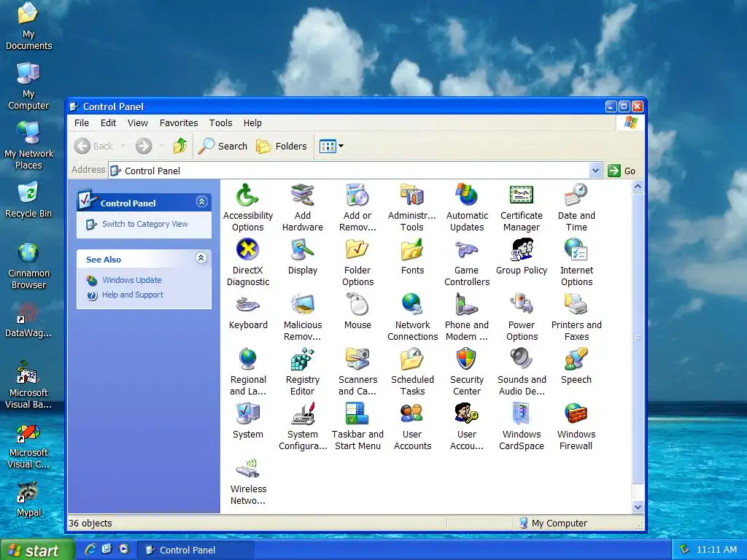Open Wireless Network Setup icon
The image size is (747, 560).
click(248, 469)
